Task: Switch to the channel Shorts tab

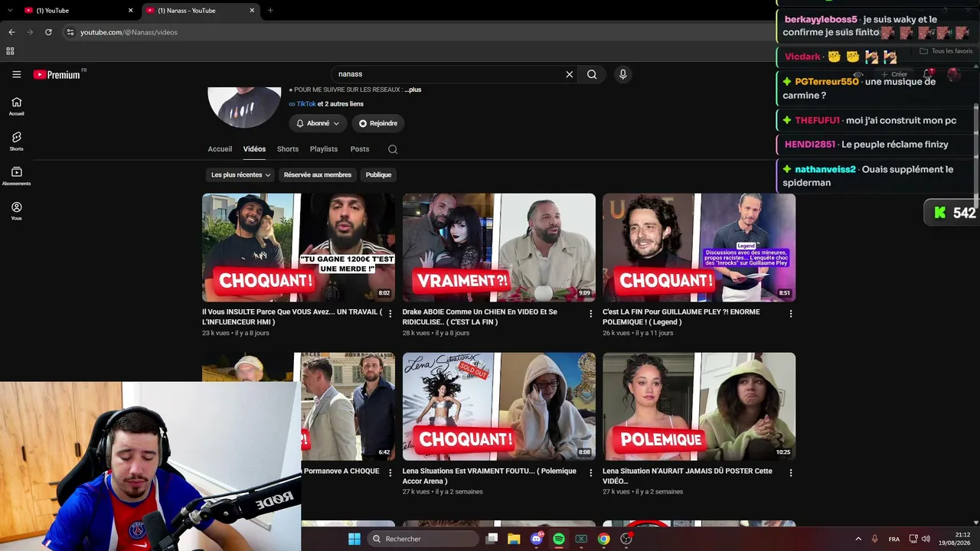Action: pyautogui.click(x=288, y=149)
